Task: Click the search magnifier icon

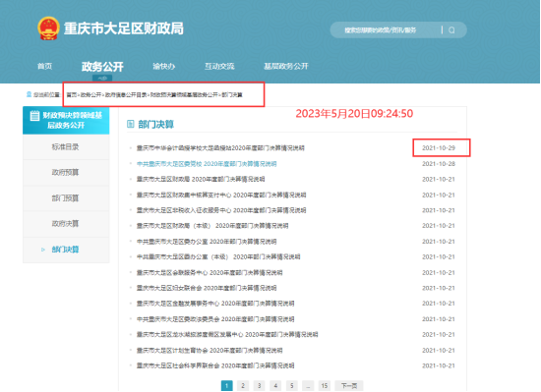Action: click(451, 30)
